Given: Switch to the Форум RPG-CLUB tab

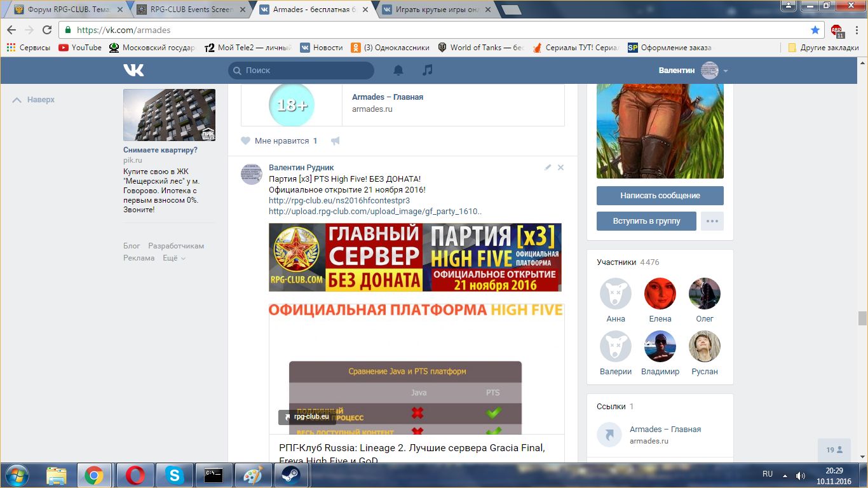Looking at the screenshot, I should click(x=69, y=10).
